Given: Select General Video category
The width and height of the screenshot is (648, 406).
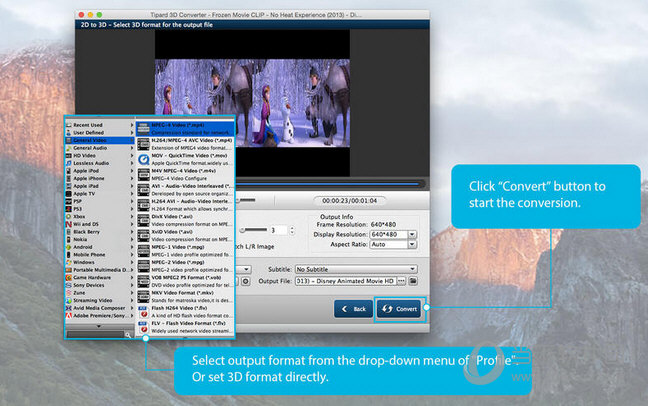Looking at the screenshot, I should 100,140.
